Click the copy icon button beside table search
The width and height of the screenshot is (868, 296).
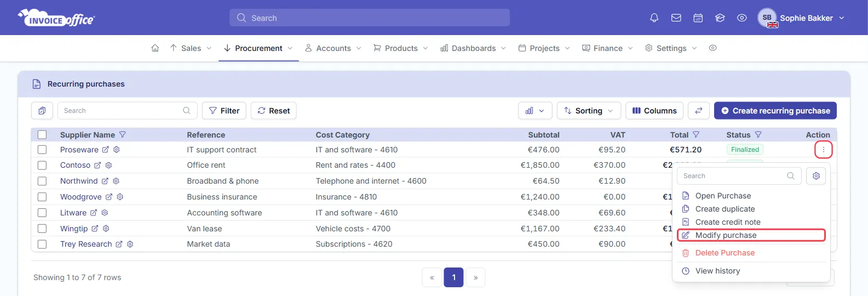point(42,111)
